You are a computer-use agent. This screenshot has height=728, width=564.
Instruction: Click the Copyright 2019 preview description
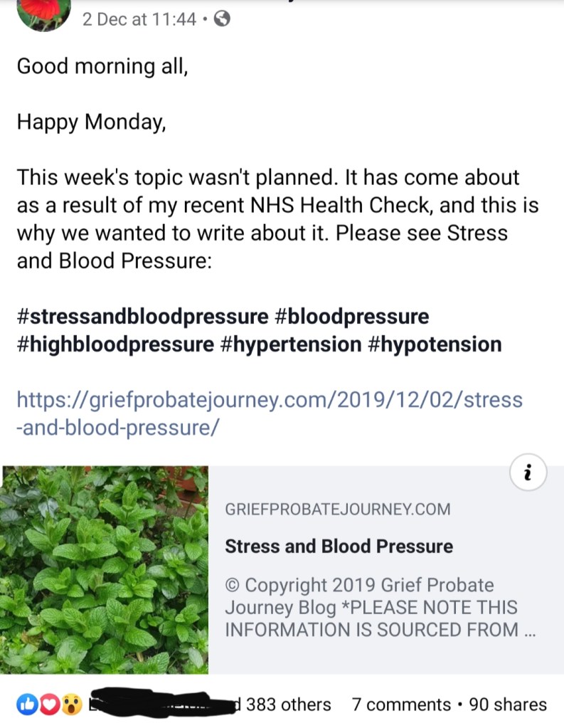point(371,608)
